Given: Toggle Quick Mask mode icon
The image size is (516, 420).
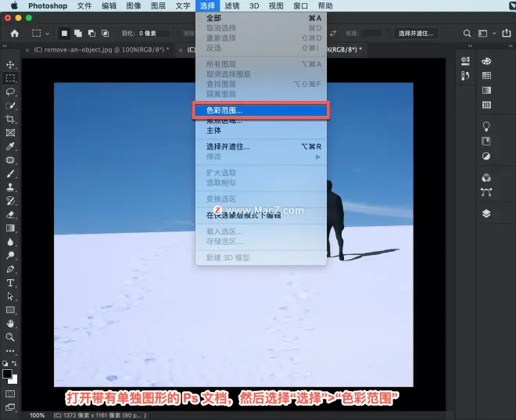Looking at the screenshot, I should (10, 393).
